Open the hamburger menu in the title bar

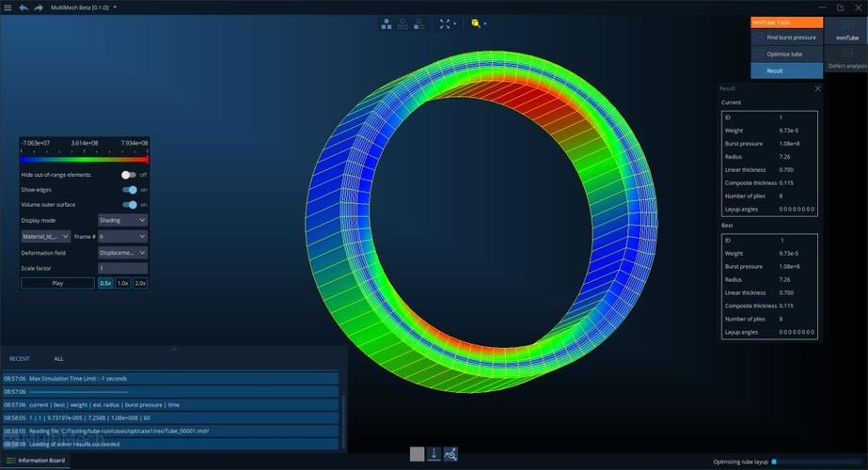[x=8, y=8]
